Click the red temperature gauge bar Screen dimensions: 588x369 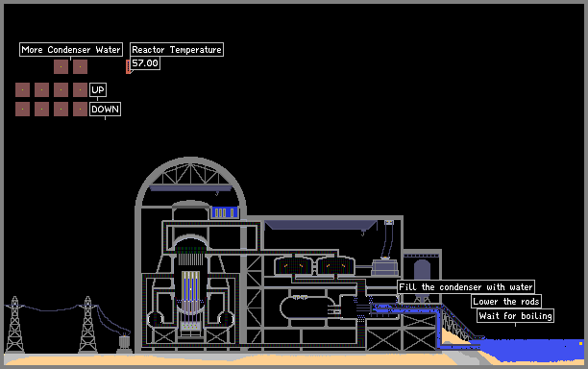point(128,66)
